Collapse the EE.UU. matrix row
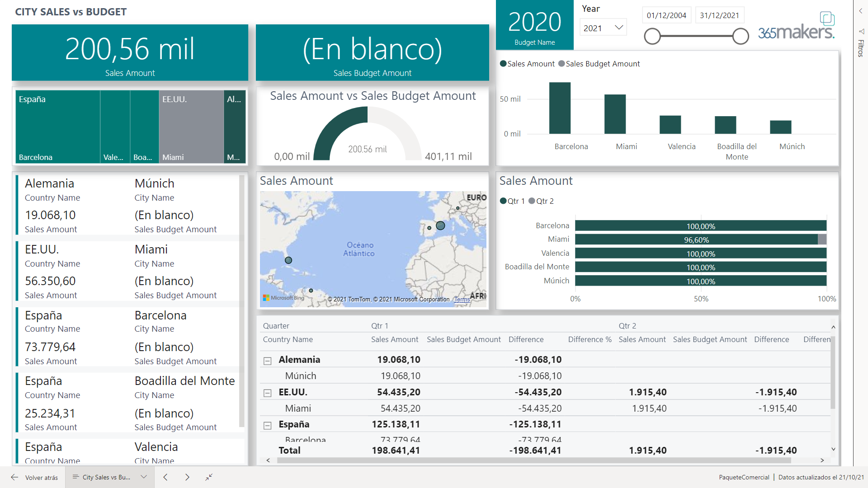The width and height of the screenshot is (868, 488). click(268, 393)
